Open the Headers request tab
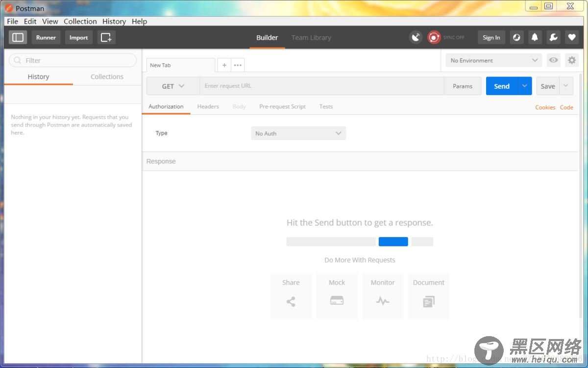588x368 pixels. tap(208, 106)
